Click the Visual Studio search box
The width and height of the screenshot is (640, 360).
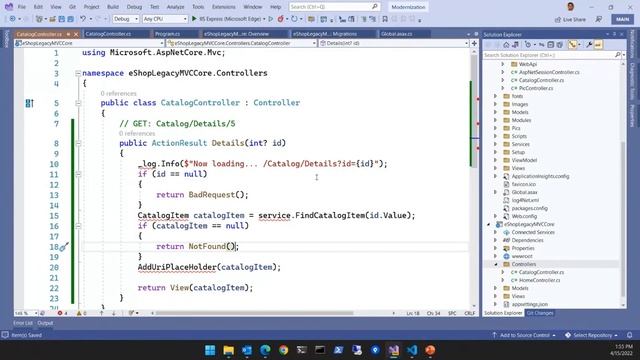[x=334, y=7]
